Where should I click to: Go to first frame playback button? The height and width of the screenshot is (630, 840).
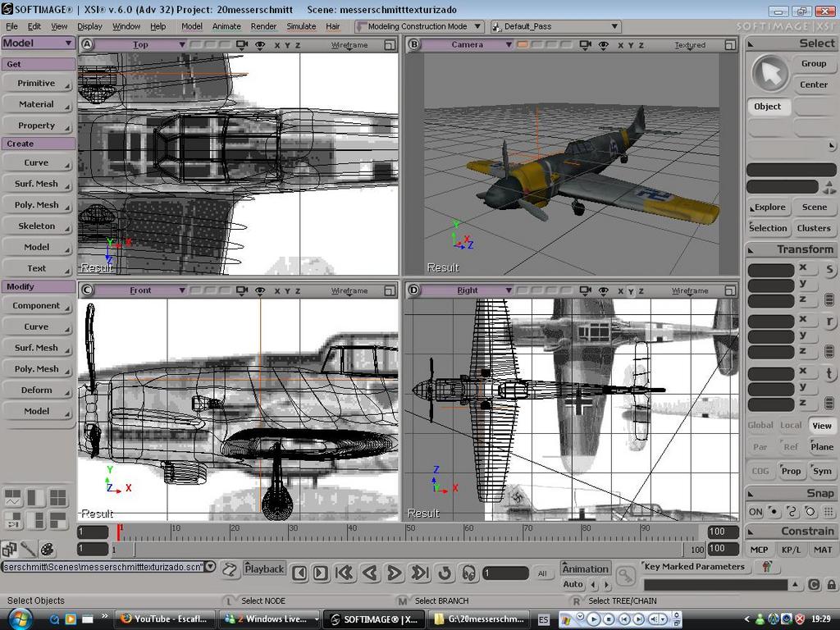[344, 573]
